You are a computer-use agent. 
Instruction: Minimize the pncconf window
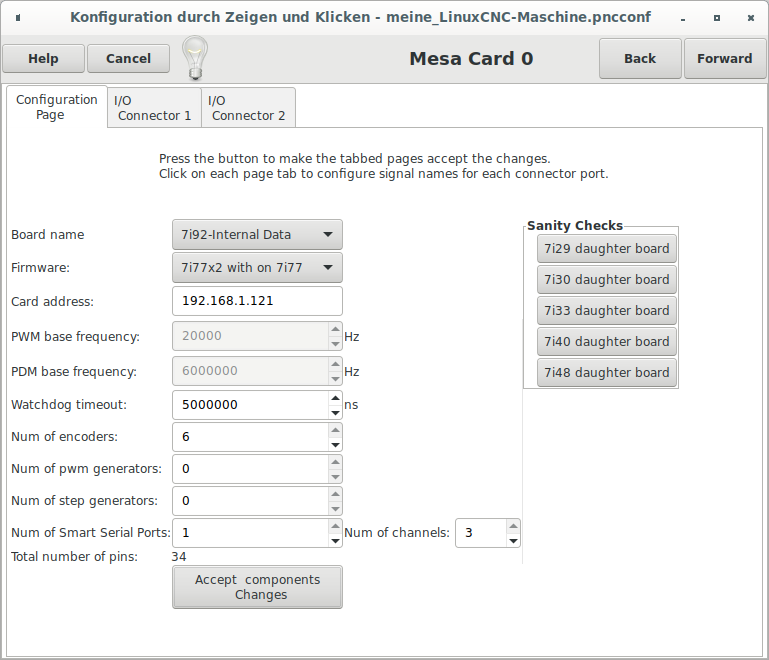pos(683,18)
